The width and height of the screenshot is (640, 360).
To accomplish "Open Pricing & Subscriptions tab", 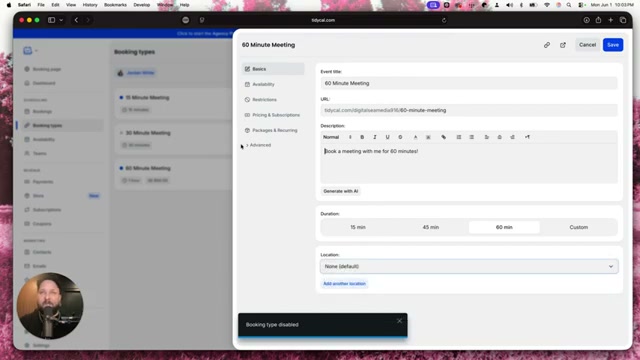I will (x=273, y=115).
